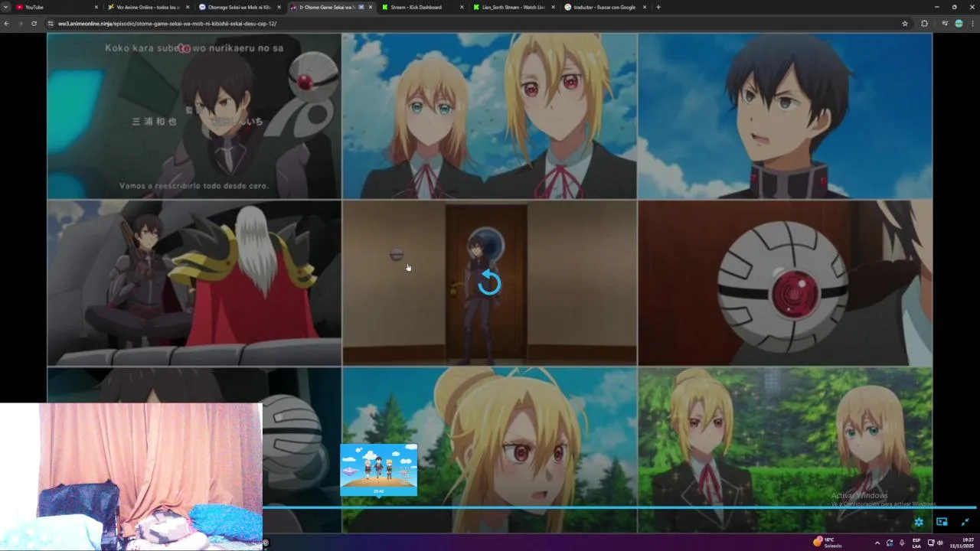
Task: Reload the page with the refresh icon
Action: pos(34,24)
